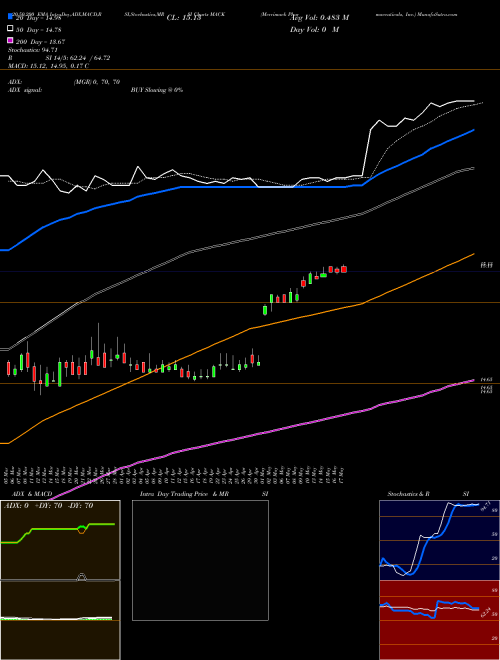Viewport: 500px width, 660px height.
Task: Click the 'CL: 15.13' closing price label
Action: pos(184,18)
